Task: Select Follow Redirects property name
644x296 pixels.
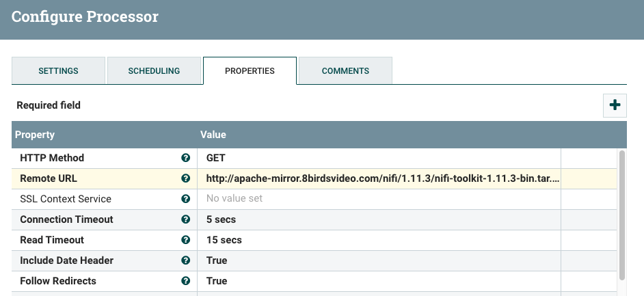Action: tap(58, 281)
